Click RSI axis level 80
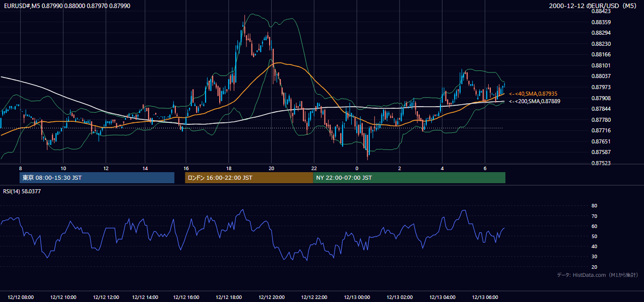Viewport: 644px width, 302px height. point(594,206)
